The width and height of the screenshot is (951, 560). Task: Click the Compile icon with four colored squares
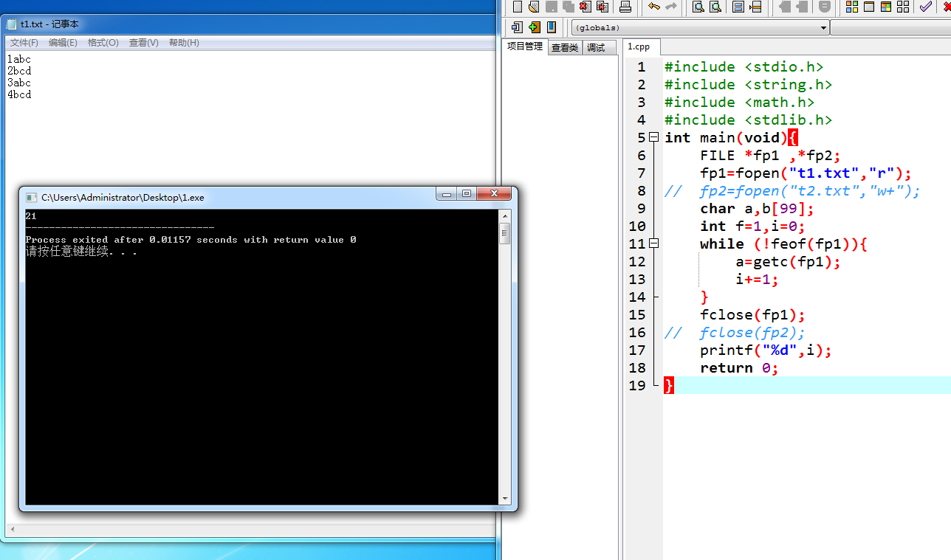pyautogui.click(x=852, y=7)
